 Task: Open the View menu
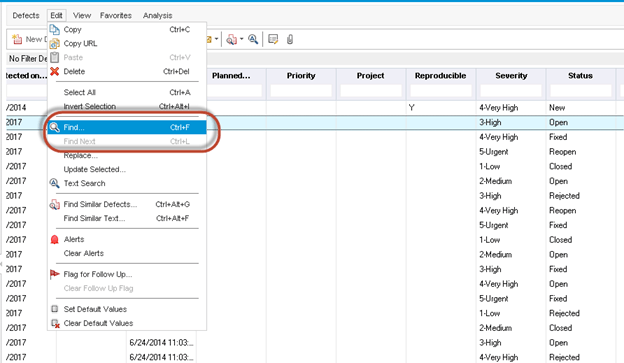point(82,16)
